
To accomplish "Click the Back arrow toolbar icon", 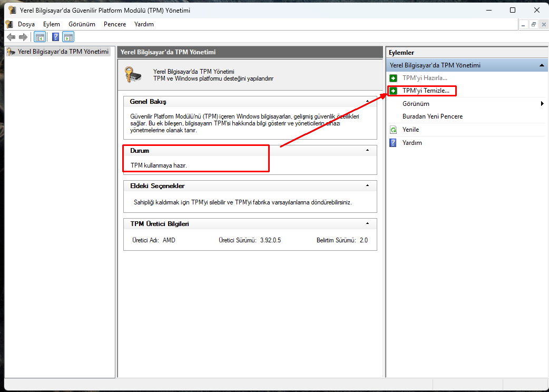I will (x=11, y=37).
